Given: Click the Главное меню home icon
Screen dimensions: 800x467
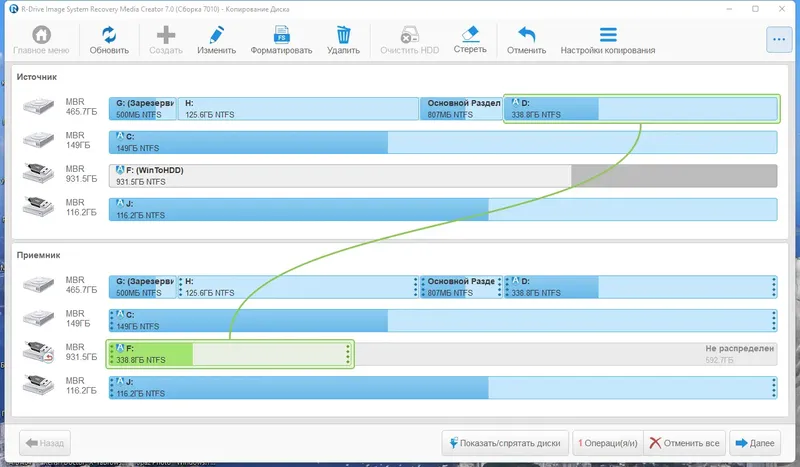Looking at the screenshot, I should (41, 35).
